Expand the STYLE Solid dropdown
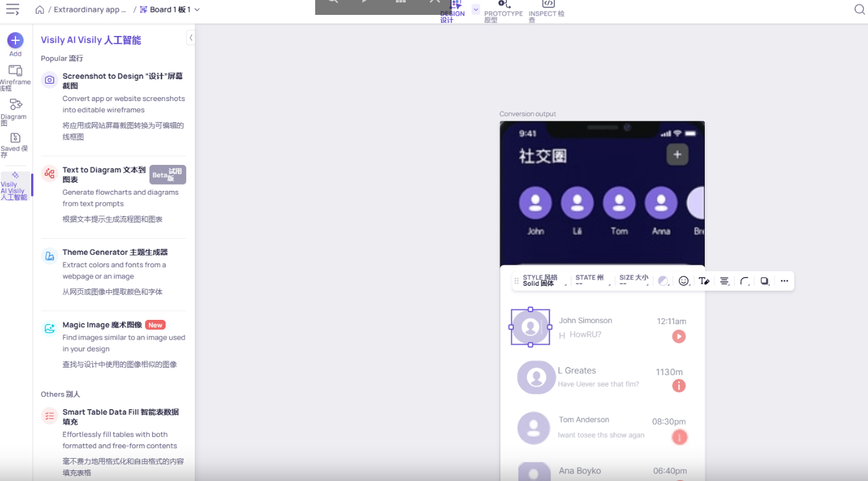 pos(544,281)
